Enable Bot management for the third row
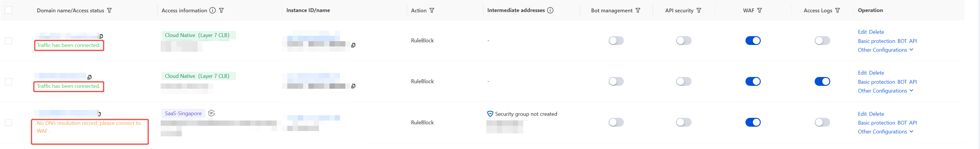The width and height of the screenshot is (980, 149). [616, 122]
